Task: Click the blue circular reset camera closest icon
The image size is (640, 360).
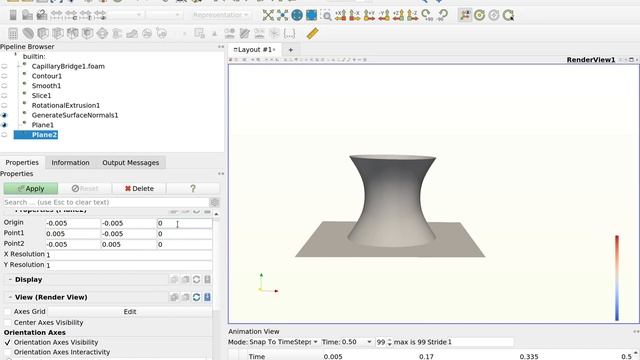Action: (x=297, y=16)
